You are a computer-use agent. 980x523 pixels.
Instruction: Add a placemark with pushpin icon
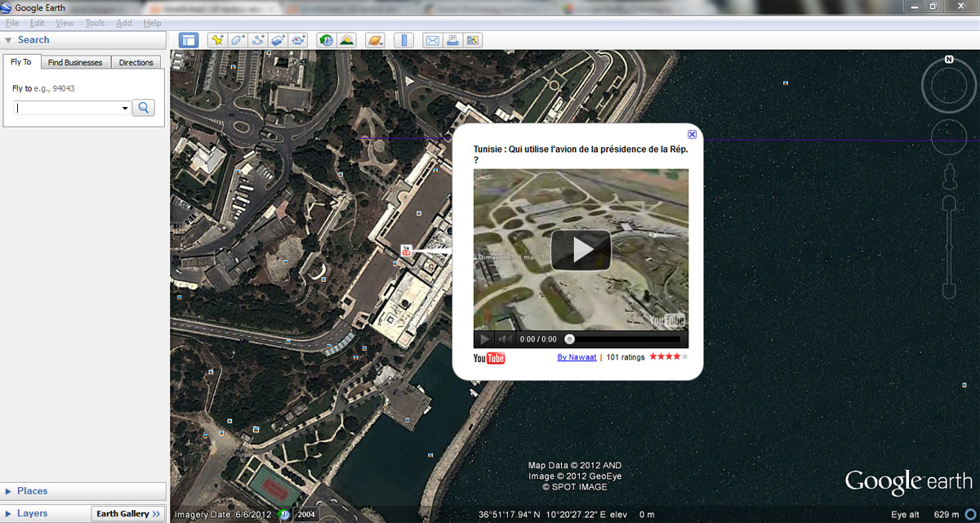click(x=217, y=39)
